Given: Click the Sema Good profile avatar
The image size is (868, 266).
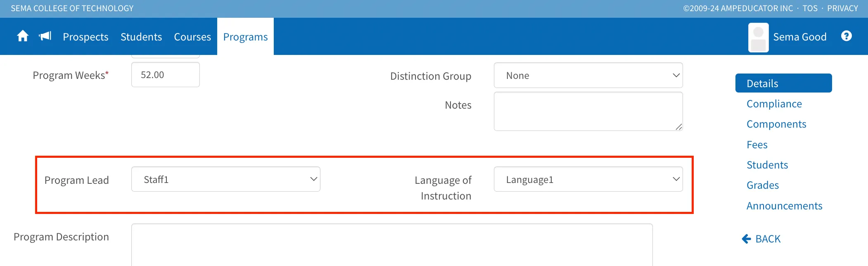Looking at the screenshot, I should 758,37.
